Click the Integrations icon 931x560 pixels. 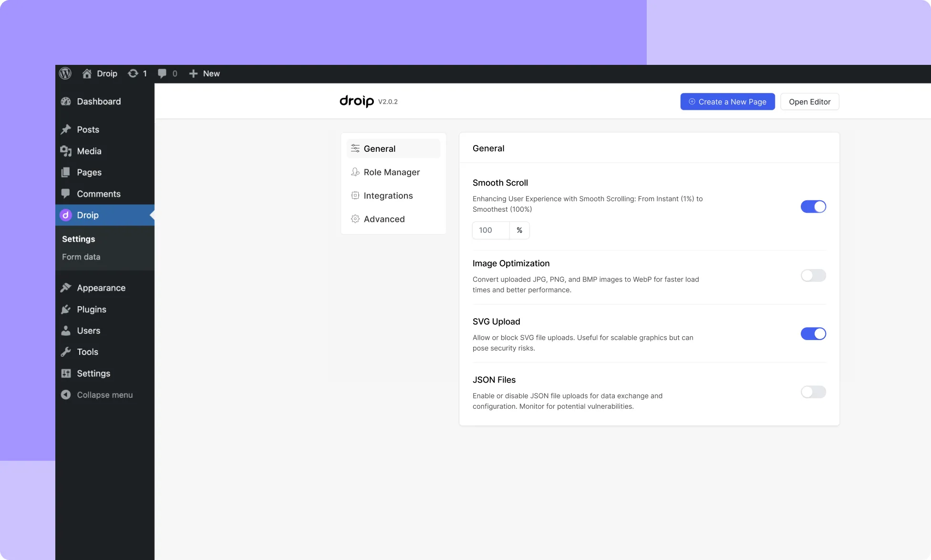coord(354,195)
